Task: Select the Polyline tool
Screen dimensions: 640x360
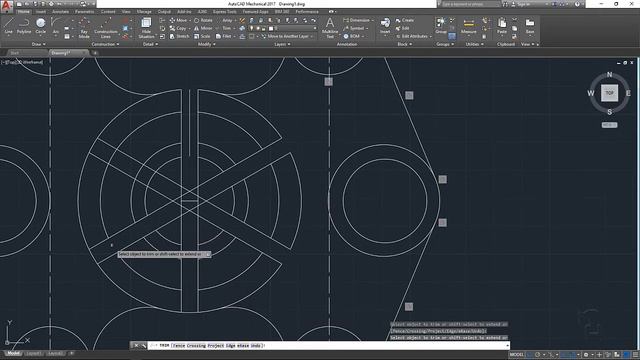Action: (24, 26)
